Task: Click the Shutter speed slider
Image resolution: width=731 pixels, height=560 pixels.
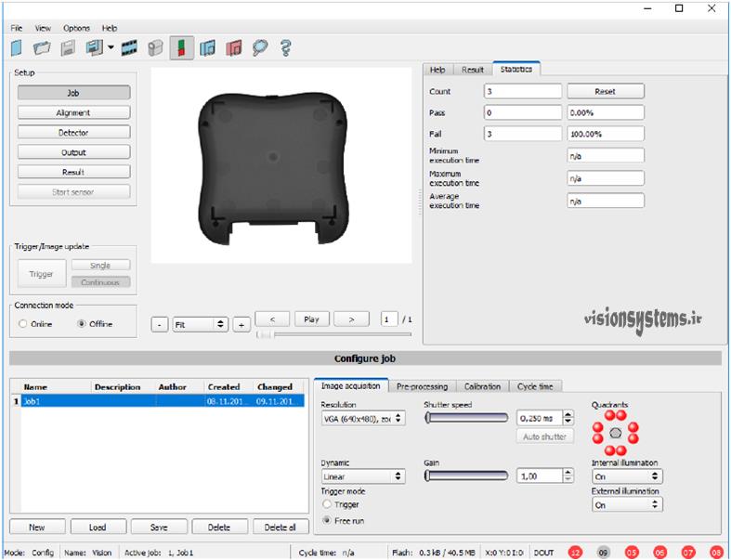Action: (466, 419)
